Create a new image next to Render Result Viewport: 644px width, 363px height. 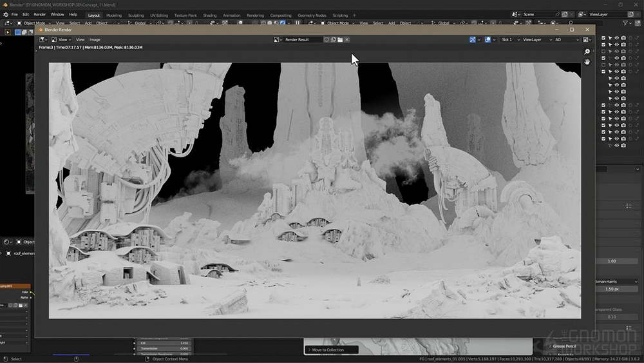[x=333, y=39]
